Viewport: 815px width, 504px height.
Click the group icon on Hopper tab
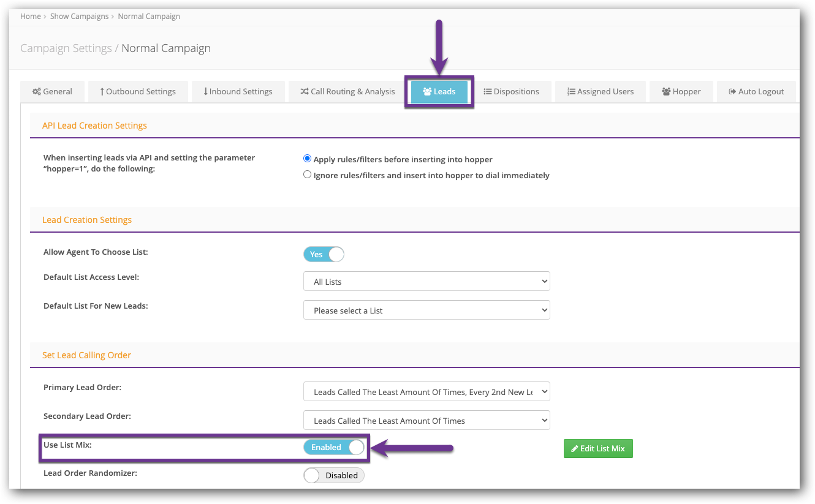[666, 91]
